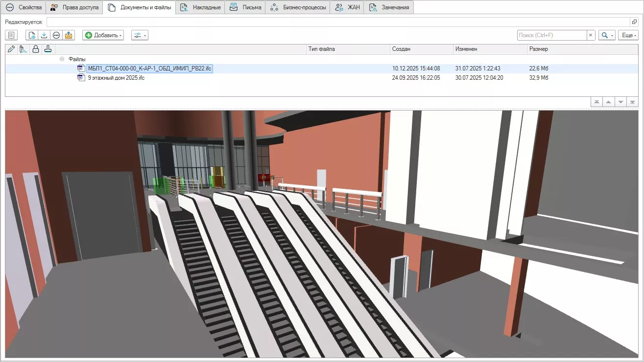Open the Бизнес-процессы tab
Image resolution: width=644 pixels, height=362 pixels.
click(298, 7)
